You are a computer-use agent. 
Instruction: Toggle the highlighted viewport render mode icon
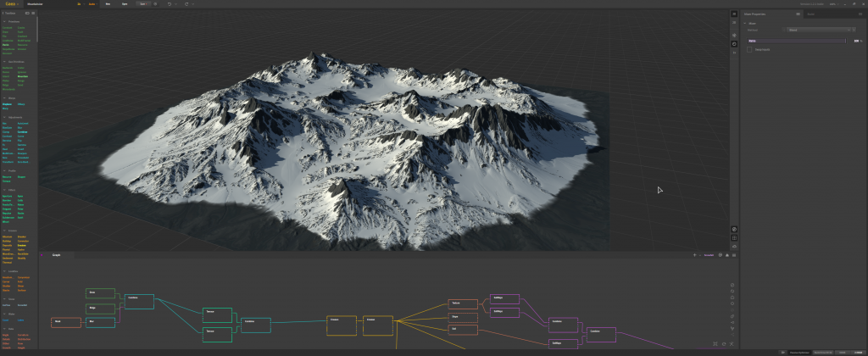point(734,44)
